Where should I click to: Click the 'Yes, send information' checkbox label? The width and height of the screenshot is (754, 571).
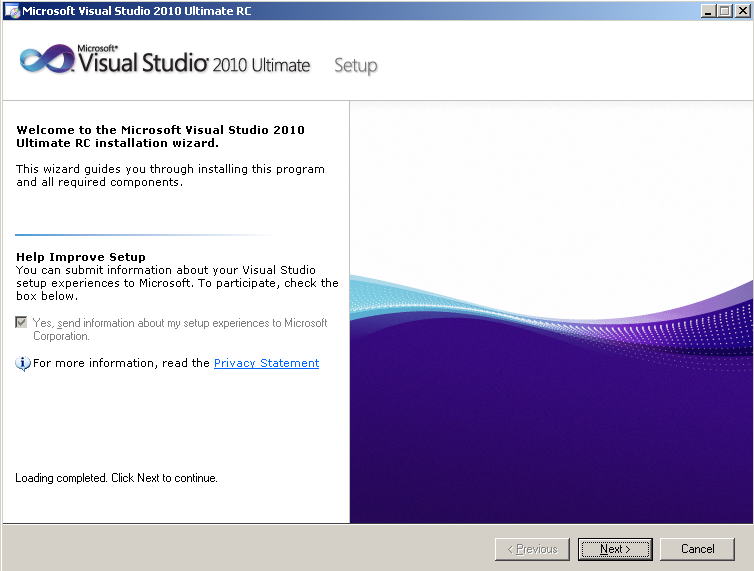180,329
